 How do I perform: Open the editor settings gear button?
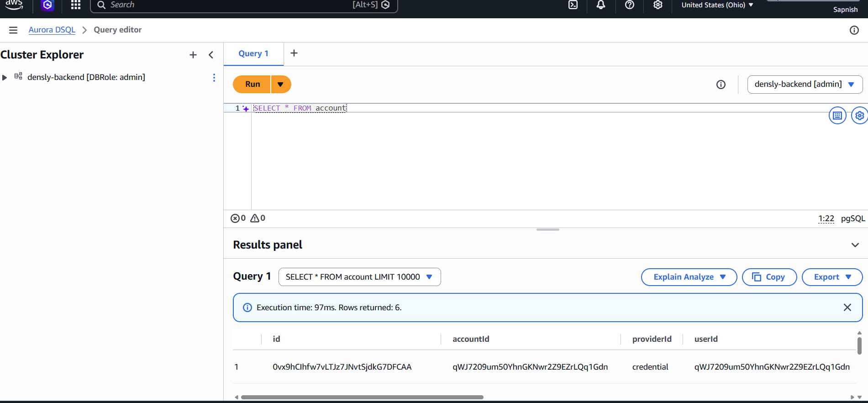(x=860, y=116)
